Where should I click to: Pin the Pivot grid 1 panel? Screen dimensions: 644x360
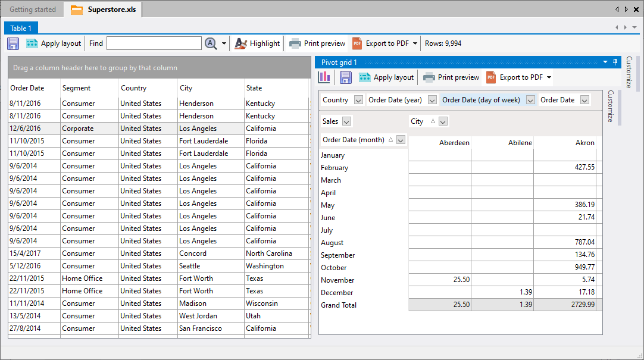click(x=614, y=62)
